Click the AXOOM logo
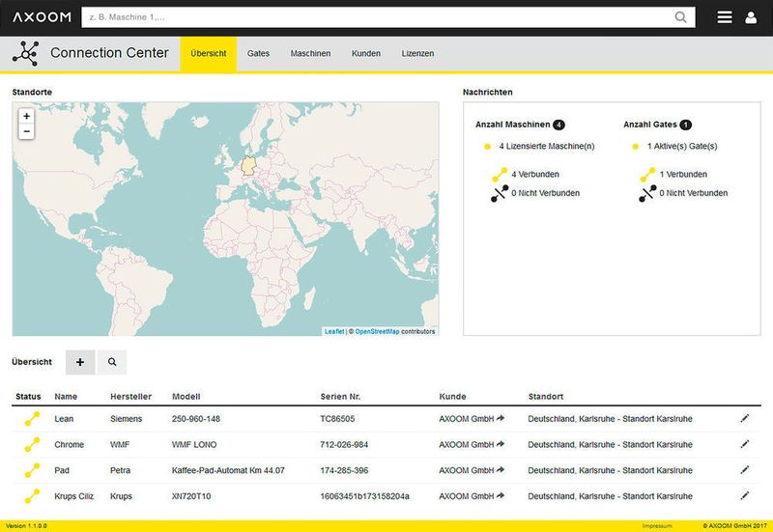Image resolution: width=773 pixels, height=532 pixels. tap(42, 17)
